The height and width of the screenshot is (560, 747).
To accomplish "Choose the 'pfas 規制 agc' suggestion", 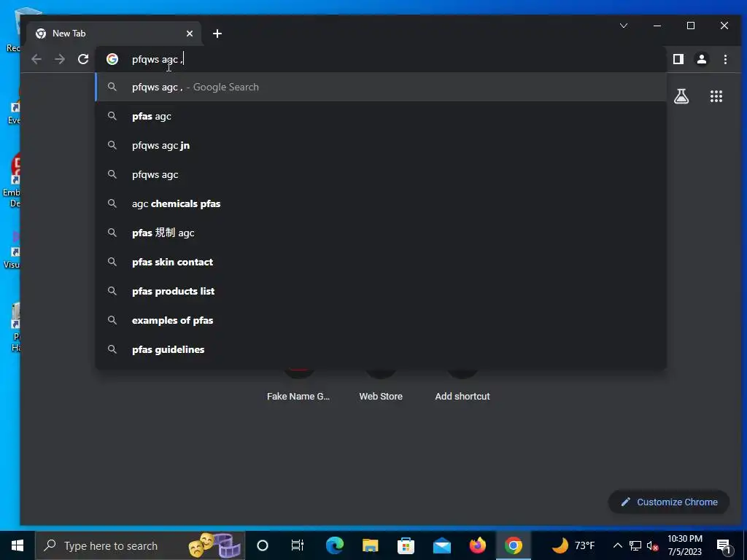I will pos(381,233).
